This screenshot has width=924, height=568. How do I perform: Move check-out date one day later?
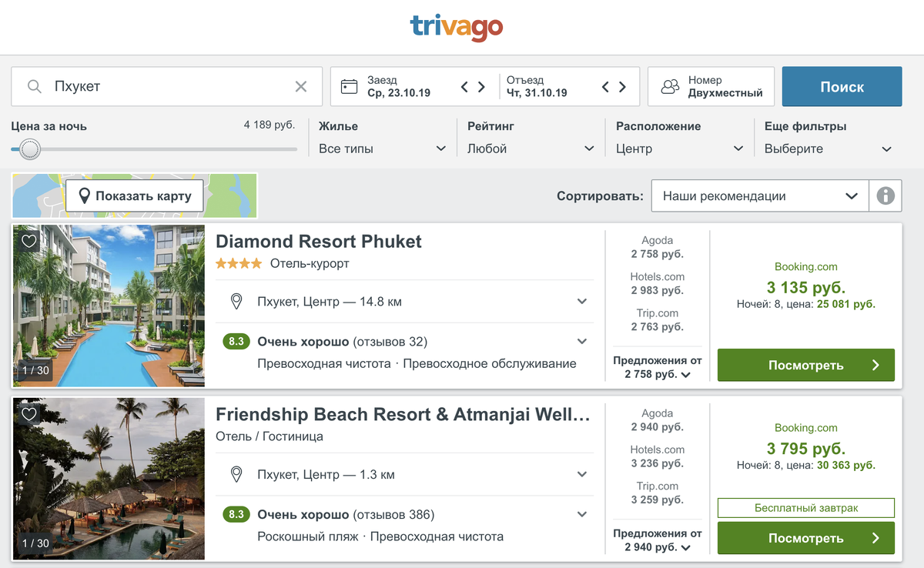tap(622, 86)
